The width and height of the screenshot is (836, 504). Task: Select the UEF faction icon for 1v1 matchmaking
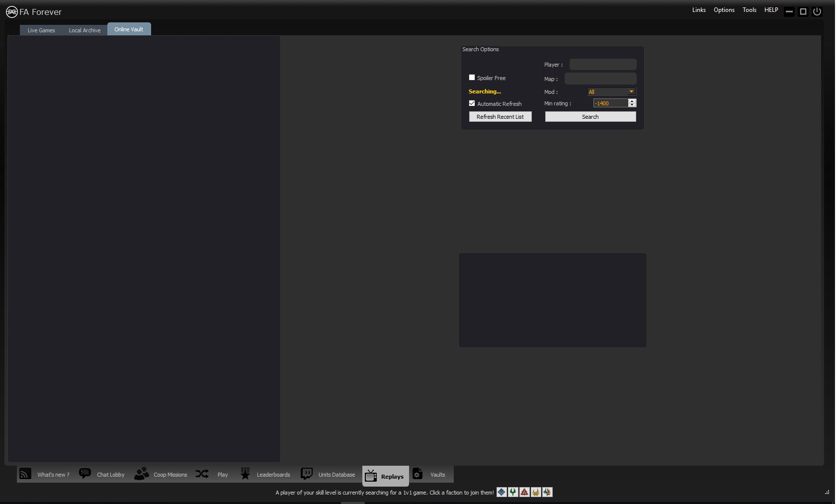tap(502, 492)
